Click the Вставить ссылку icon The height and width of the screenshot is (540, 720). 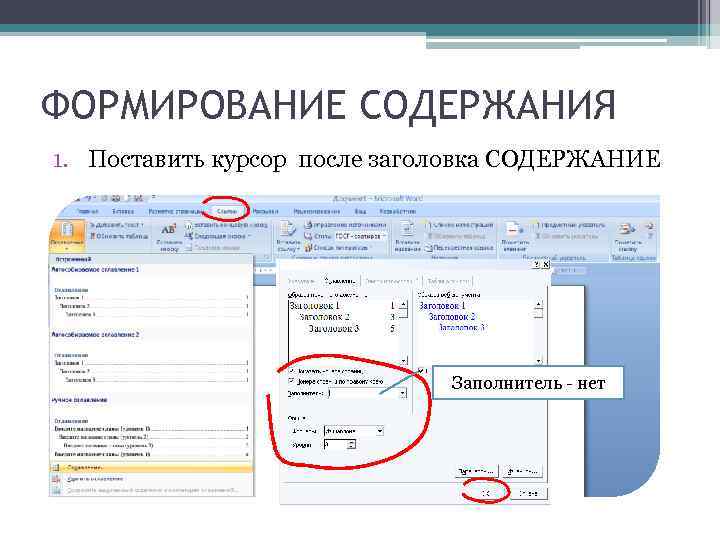pyautogui.click(x=288, y=229)
